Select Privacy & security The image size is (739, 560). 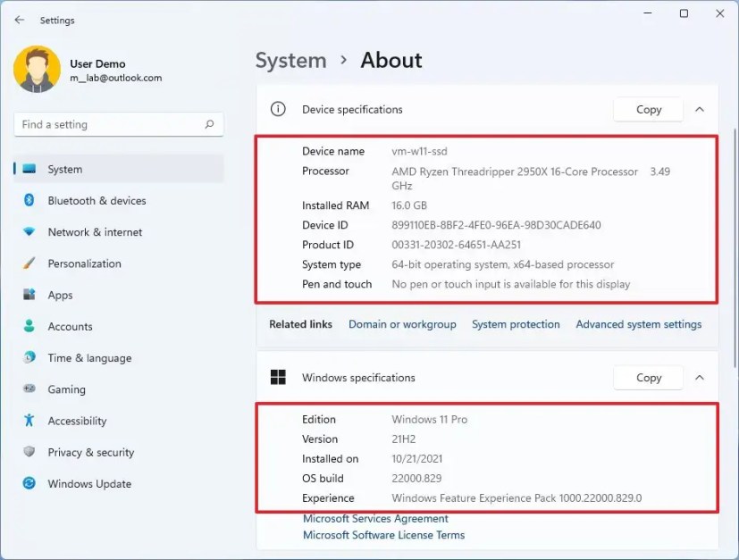[x=119, y=452]
